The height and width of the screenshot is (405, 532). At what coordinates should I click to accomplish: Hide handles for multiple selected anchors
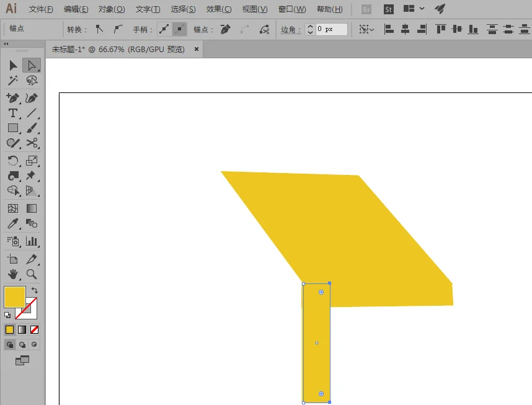[179, 30]
